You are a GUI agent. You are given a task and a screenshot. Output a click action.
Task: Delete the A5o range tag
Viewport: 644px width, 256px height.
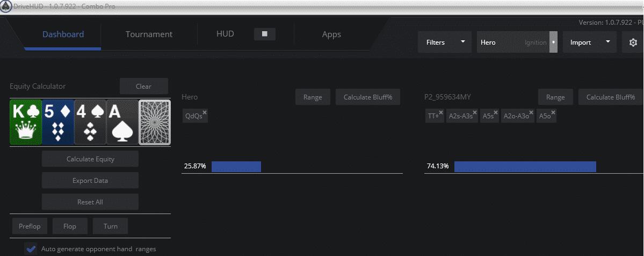[553, 112]
